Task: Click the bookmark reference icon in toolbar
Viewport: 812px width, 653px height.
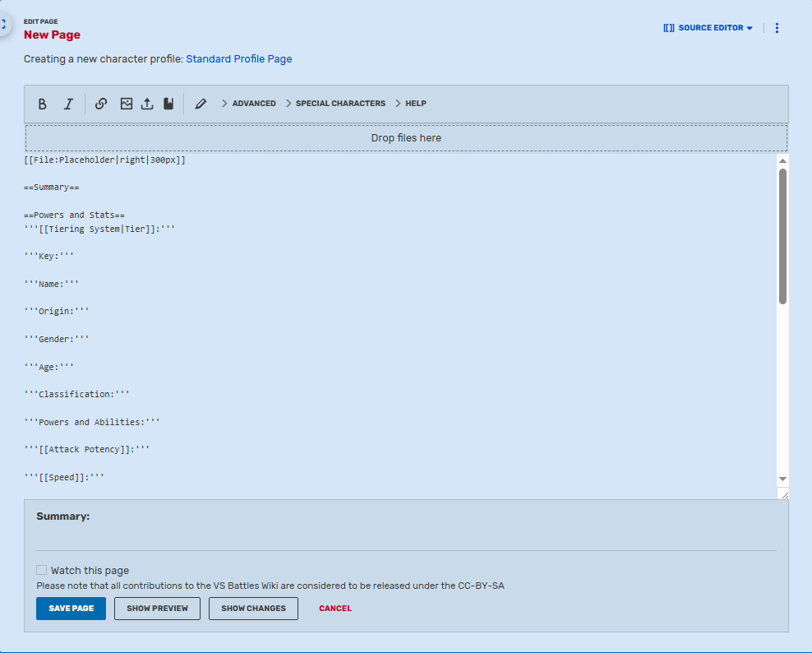Action: pos(168,104)
